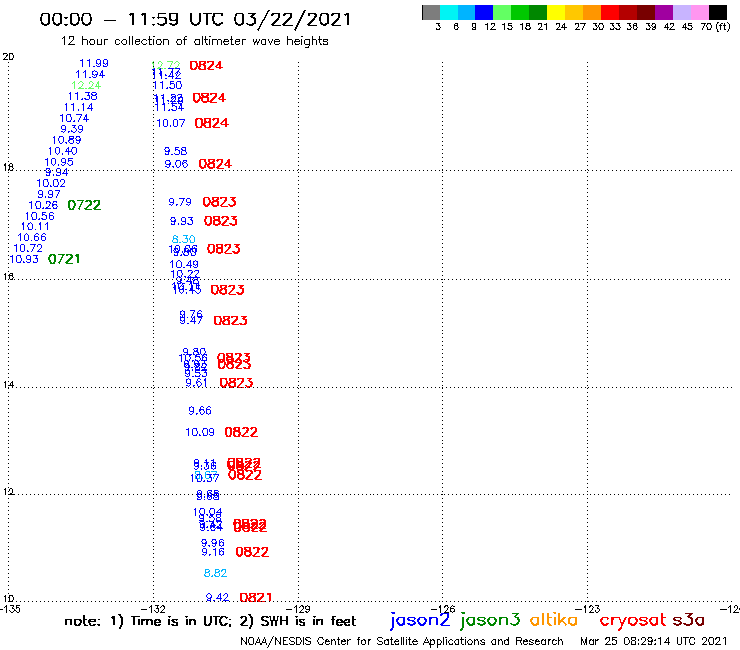This screenshot has width=740, height=650.
Task: Click the 0823 label beside 9.93
Action: tap(220, 221)
